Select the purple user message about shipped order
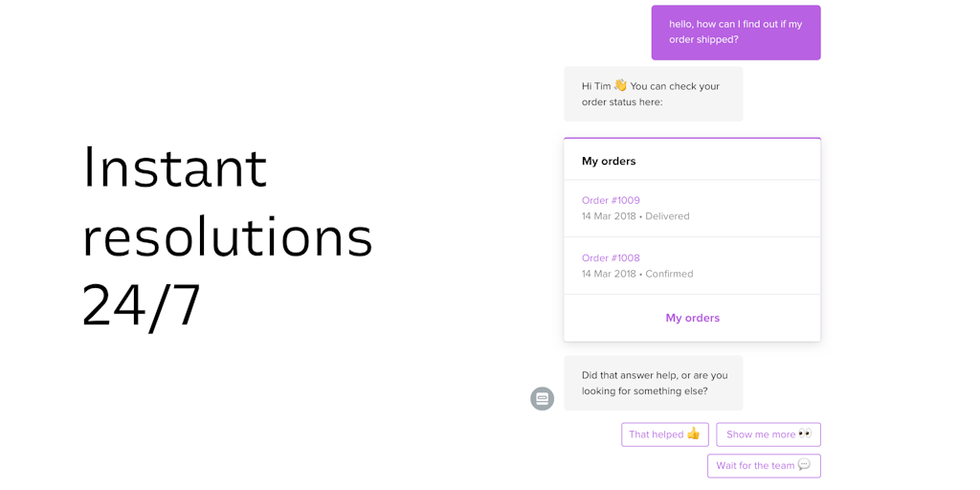This screenshot has width=980, height=490. tap(736, 33)
